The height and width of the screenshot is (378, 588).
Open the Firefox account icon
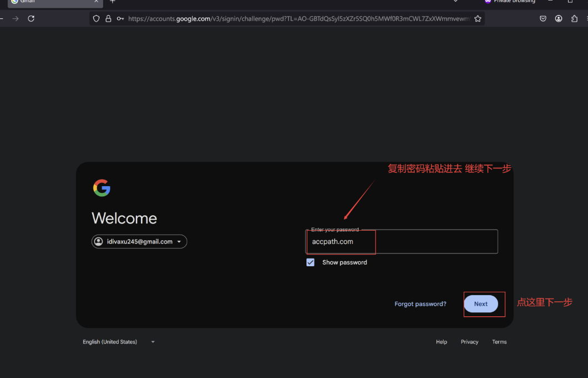559,18
